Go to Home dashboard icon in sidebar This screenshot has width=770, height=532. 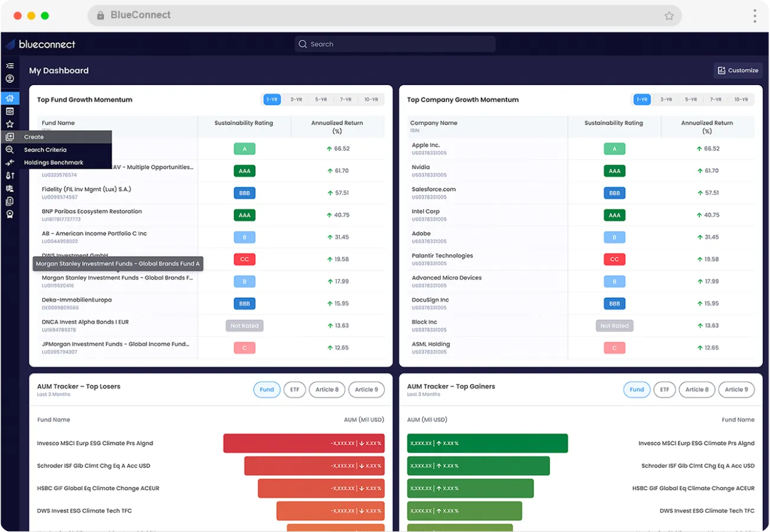coord(9,98)
